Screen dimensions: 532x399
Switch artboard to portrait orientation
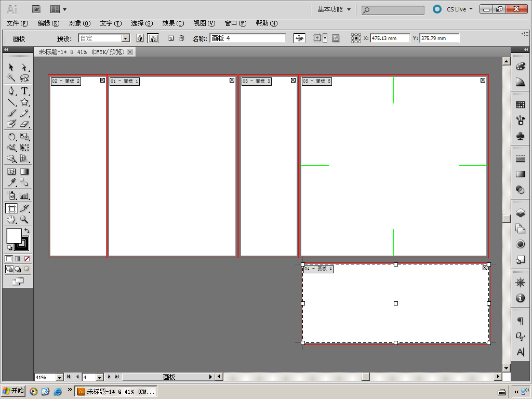click(140, 38)
